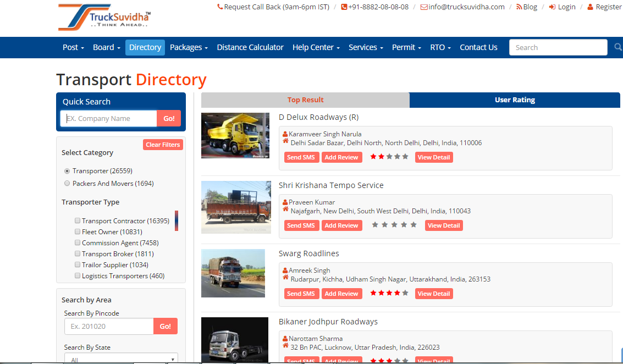The height and width of the screenshot is (364, 623).
Task: Click the magnifier search icon in navbar
Action: pos(618,47)
